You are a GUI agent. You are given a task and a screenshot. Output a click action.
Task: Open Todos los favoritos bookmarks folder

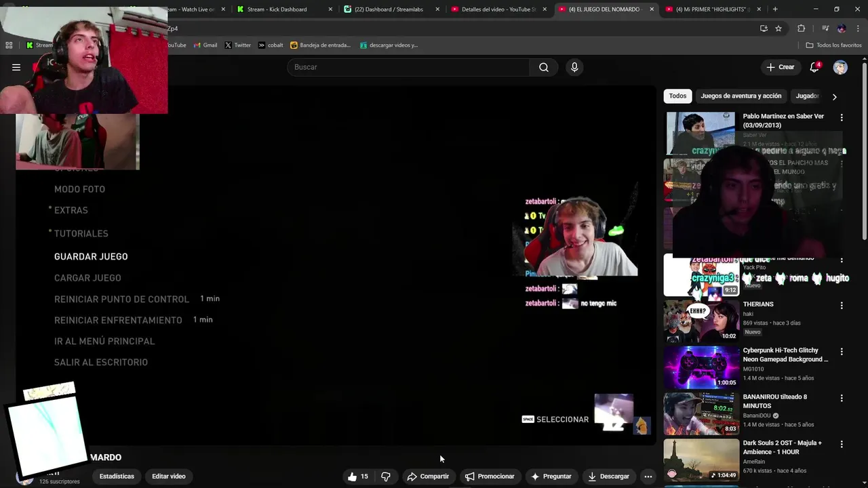pyautogui.click(x=833, y=45)
